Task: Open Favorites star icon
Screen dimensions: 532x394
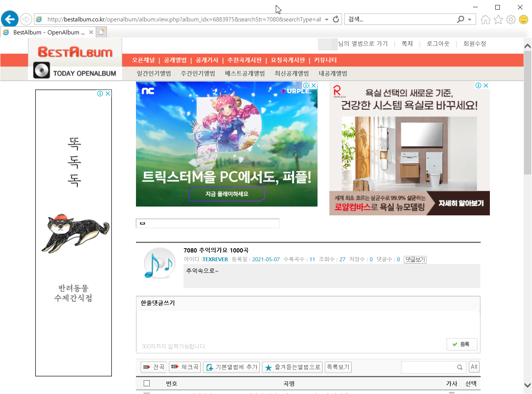Action: [498, 20]
